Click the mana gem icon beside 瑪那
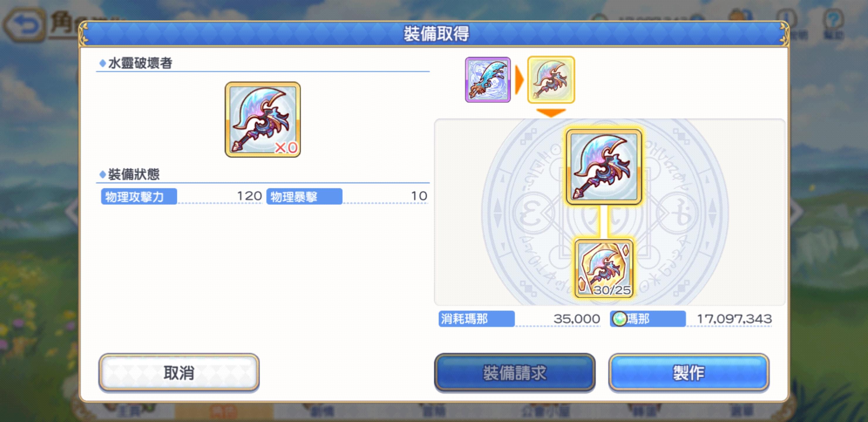This screenshot has width=868, height=422. tap(619, 319)
